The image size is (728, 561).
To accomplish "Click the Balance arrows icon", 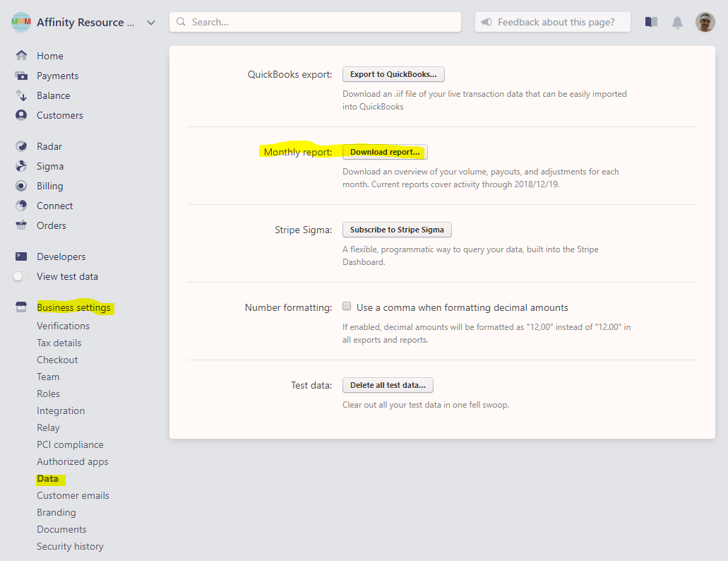I will coord(21,95).
